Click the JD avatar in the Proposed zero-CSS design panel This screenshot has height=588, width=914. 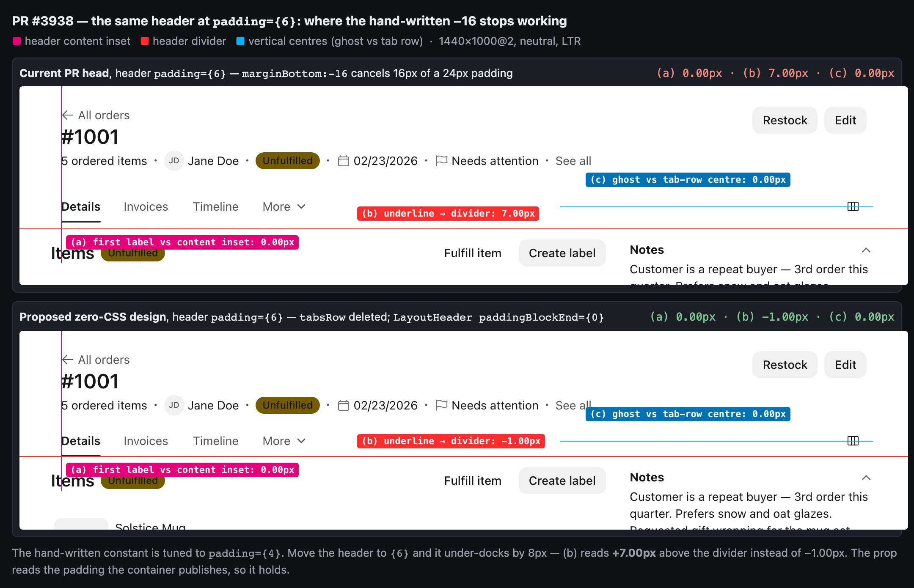[174, 405]
